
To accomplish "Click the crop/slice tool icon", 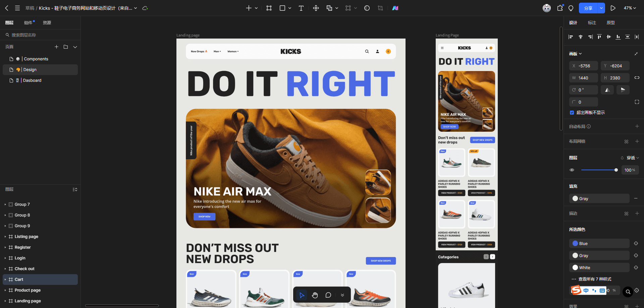I will tap(380, 8).
